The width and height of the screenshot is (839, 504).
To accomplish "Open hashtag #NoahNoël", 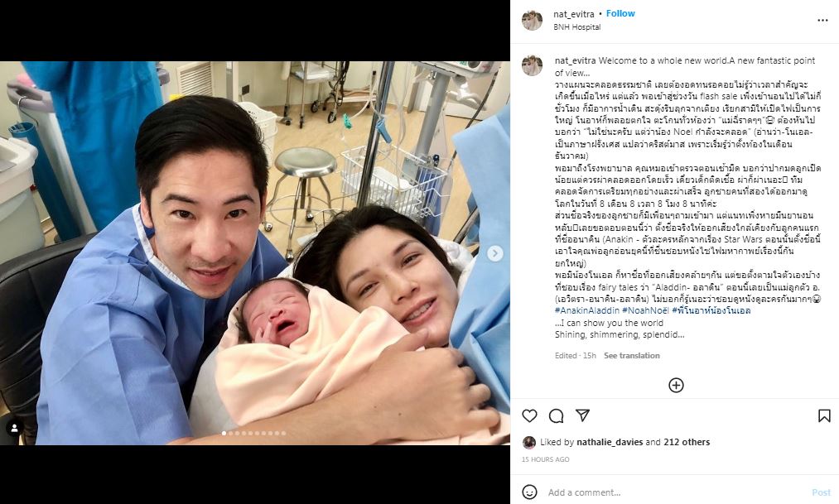I will click(645, 310).
